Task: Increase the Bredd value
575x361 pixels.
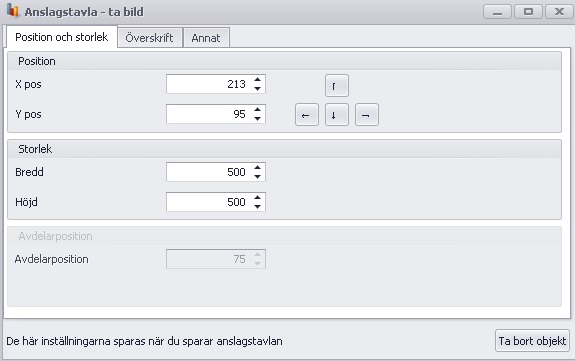Action: [257, 168]
